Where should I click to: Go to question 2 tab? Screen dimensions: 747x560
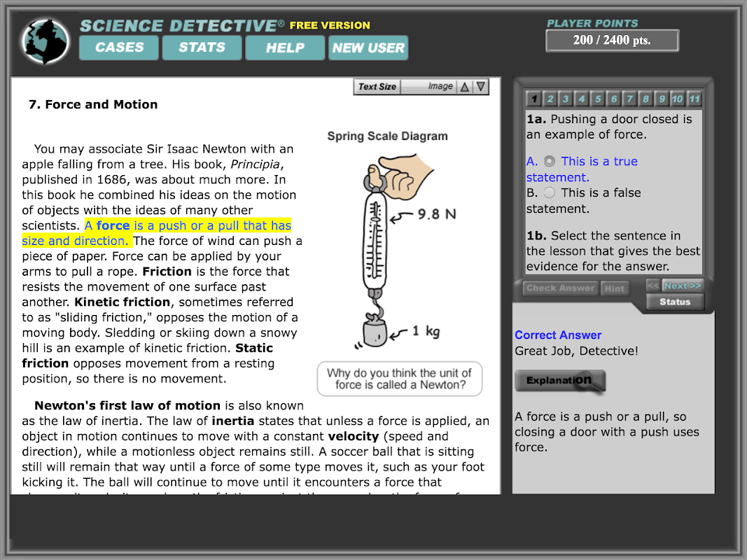tap(550, 99)
